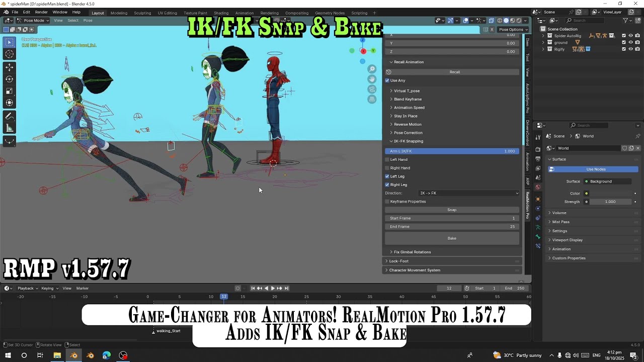Screen dimensions: 644x362
Task: Open the World properties tab icon
Action: pos(538,187)
